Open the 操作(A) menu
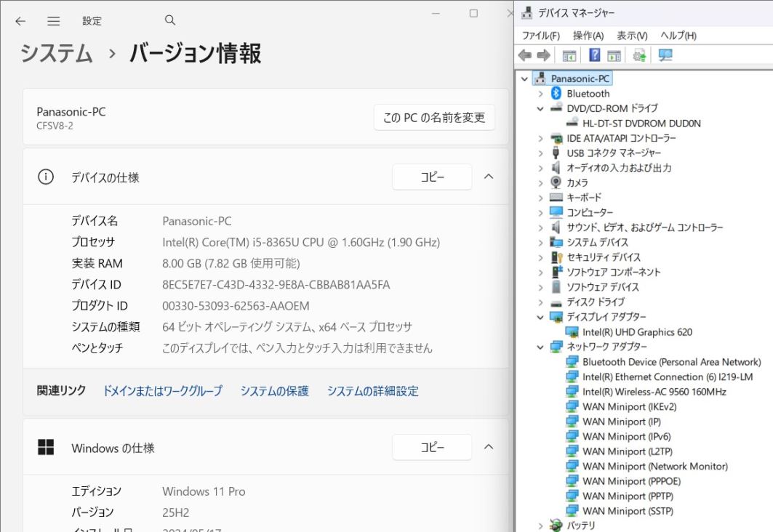Image resolution: width=773 pixels, height=532 pixels. pos(588,36)
